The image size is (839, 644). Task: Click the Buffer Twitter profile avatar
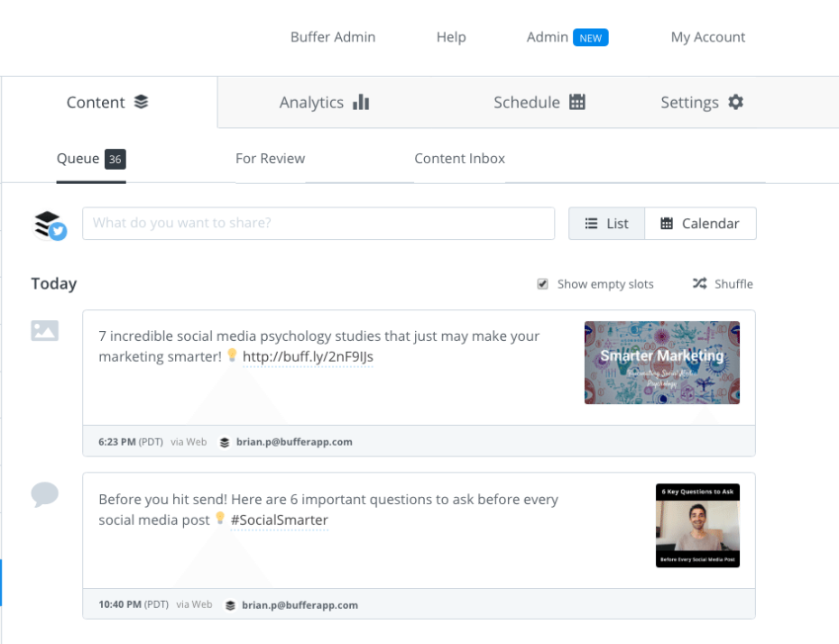pos(50,225)
